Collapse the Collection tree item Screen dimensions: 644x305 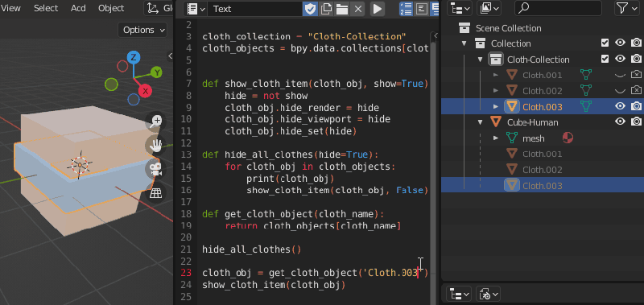coord(464,43)
